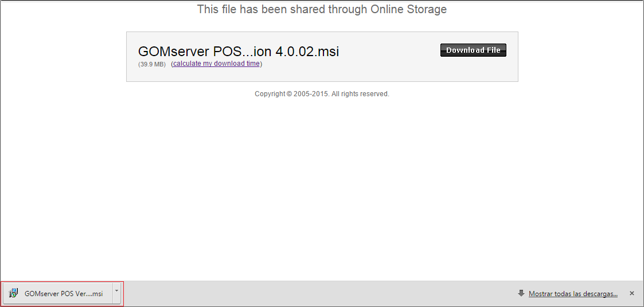Click the words All rights reserved

[x=360, y=93]
